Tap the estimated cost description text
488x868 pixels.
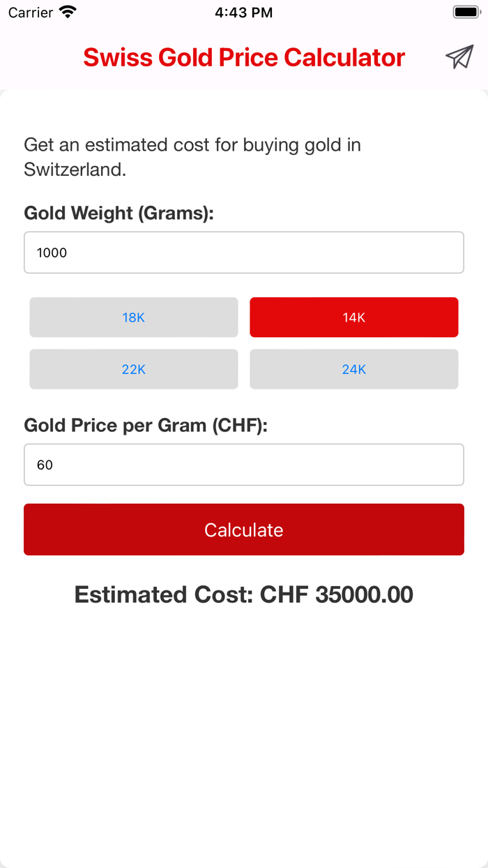192,156
